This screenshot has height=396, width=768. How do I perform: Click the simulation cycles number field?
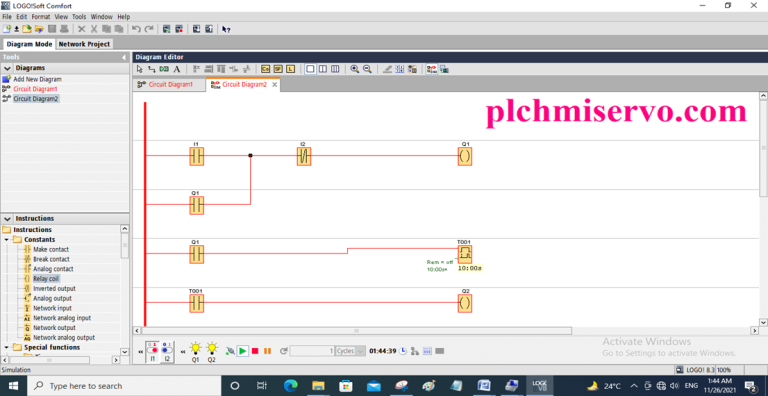(x=312, y=351)
